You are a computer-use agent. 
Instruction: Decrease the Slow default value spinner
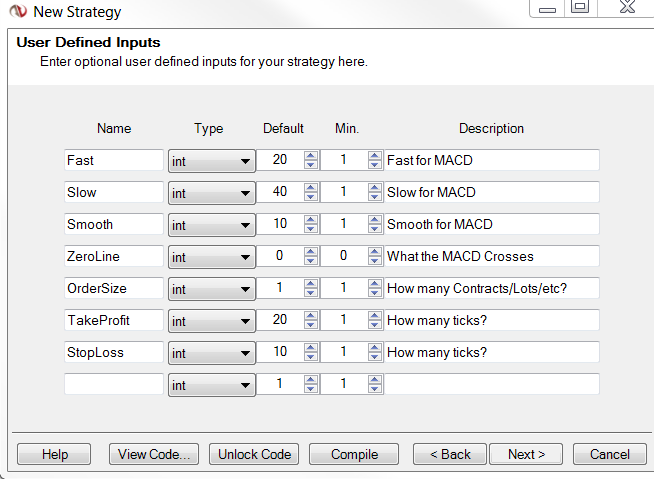pos(311,197)
